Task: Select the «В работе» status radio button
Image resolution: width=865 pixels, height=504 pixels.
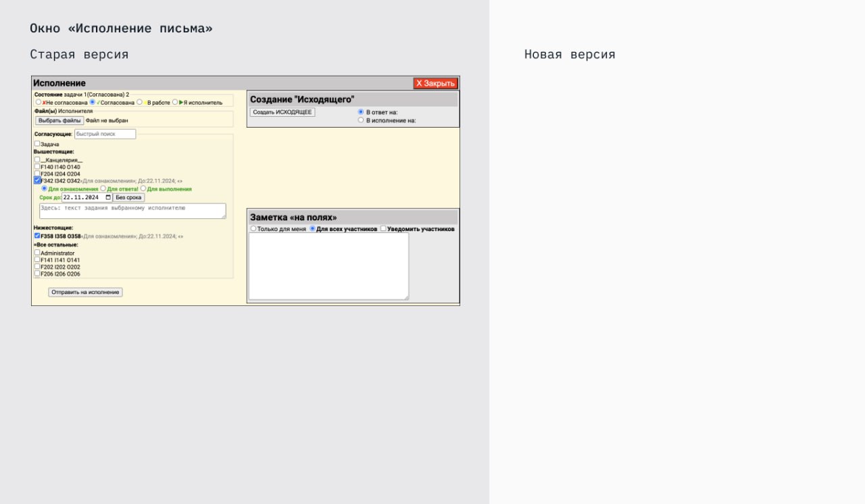Action: click(x=140, y=102)
